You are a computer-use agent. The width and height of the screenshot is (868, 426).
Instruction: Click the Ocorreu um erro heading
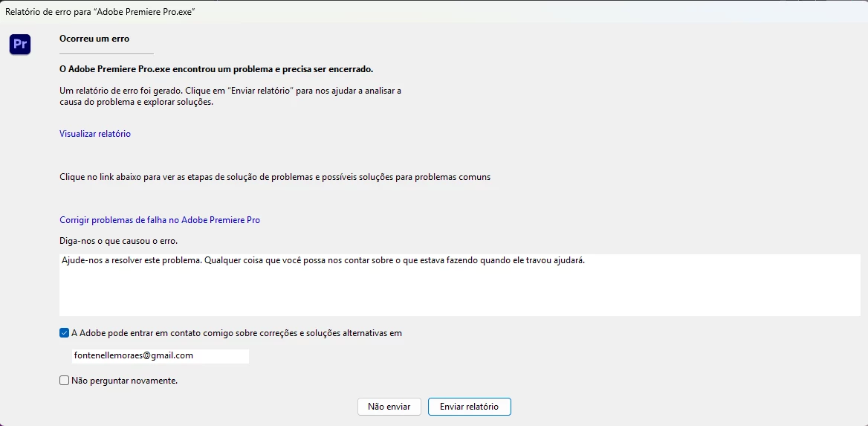click(94, 39)
